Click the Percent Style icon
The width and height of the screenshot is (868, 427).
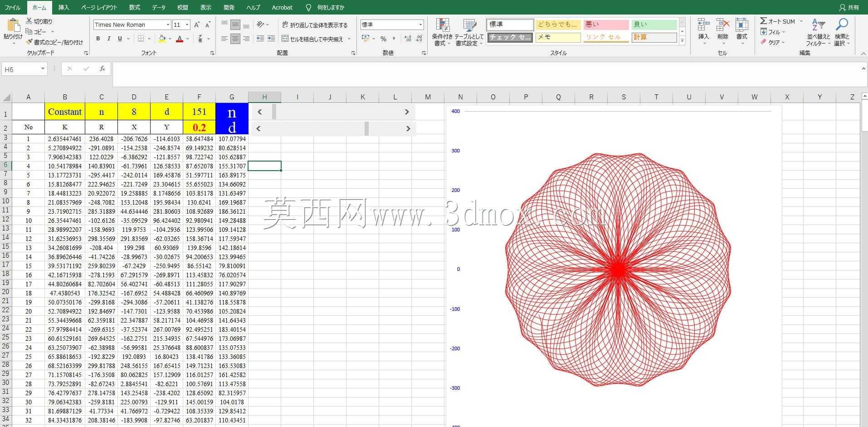pos(383,39)
